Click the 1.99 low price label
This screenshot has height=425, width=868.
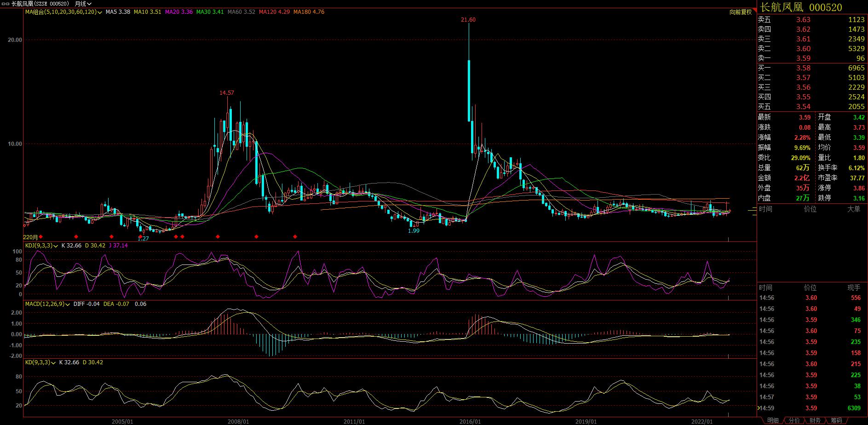414,231
